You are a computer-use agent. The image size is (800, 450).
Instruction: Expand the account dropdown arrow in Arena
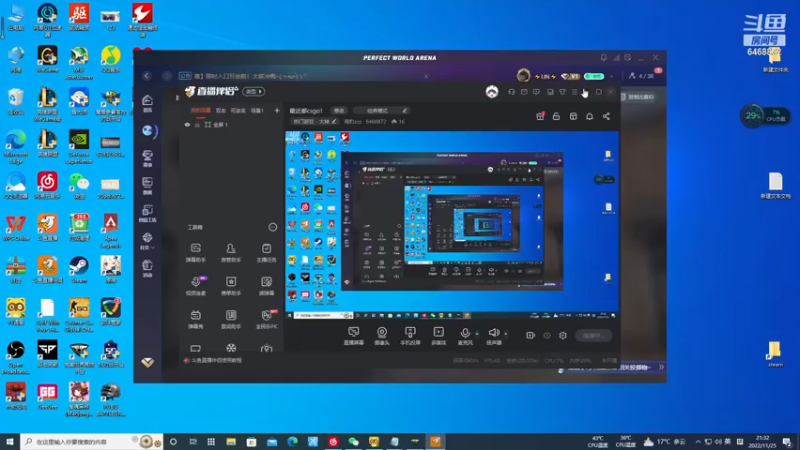pos(612,77)
